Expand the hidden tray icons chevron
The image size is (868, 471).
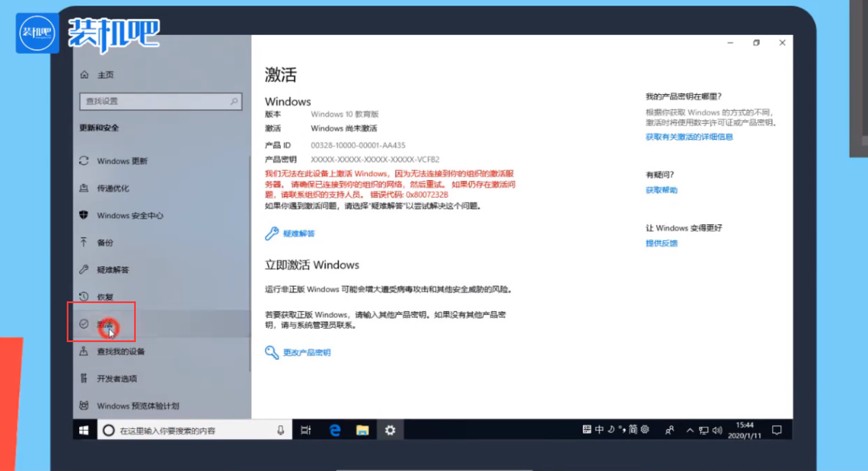tap(690, 430)
